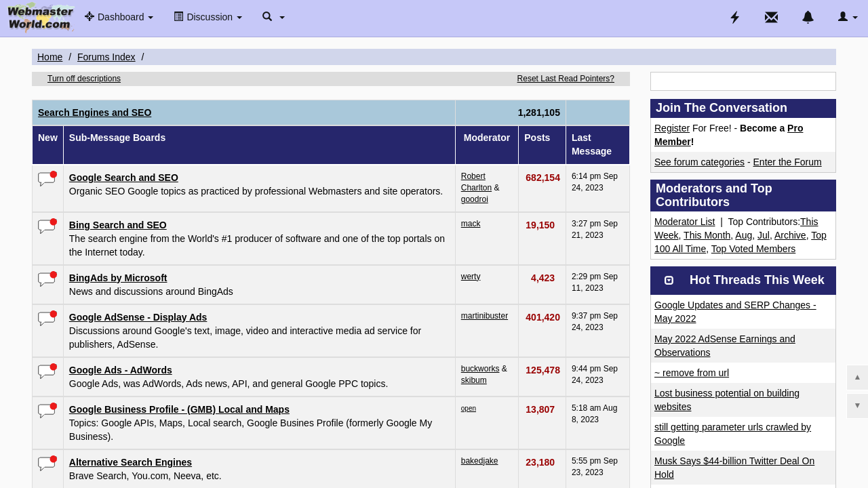This screenshot has height=488, width=868.
Task: View Aug top contributors
Action: coord(743,235)
